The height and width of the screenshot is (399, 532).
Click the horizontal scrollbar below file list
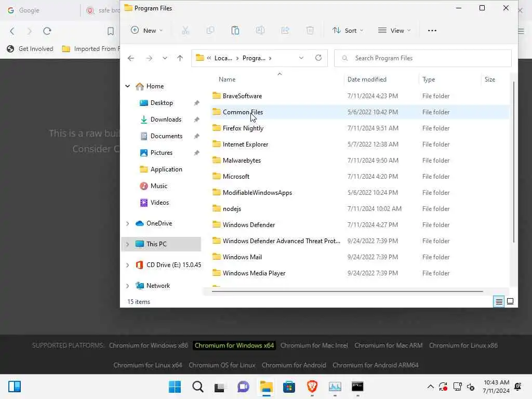tap(347, 291)
